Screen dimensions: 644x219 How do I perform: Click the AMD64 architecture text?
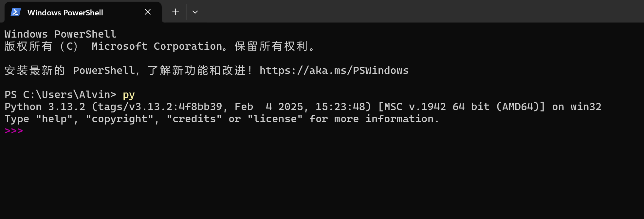[521, 107]
